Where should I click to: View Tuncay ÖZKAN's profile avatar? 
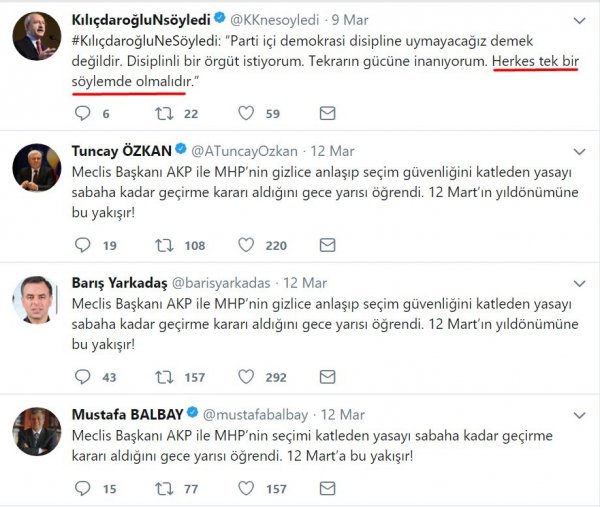pyautogui.click(x=36, y=168)
